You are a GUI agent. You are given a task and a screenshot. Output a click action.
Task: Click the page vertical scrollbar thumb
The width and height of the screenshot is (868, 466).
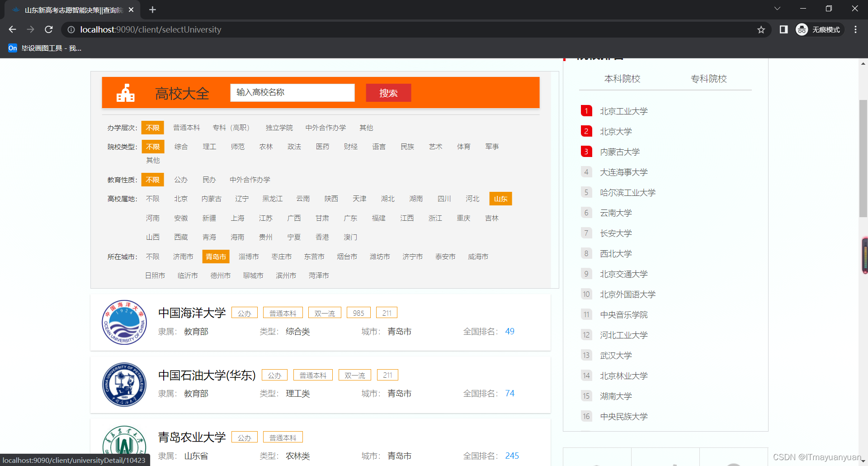(x=863, y=158)
